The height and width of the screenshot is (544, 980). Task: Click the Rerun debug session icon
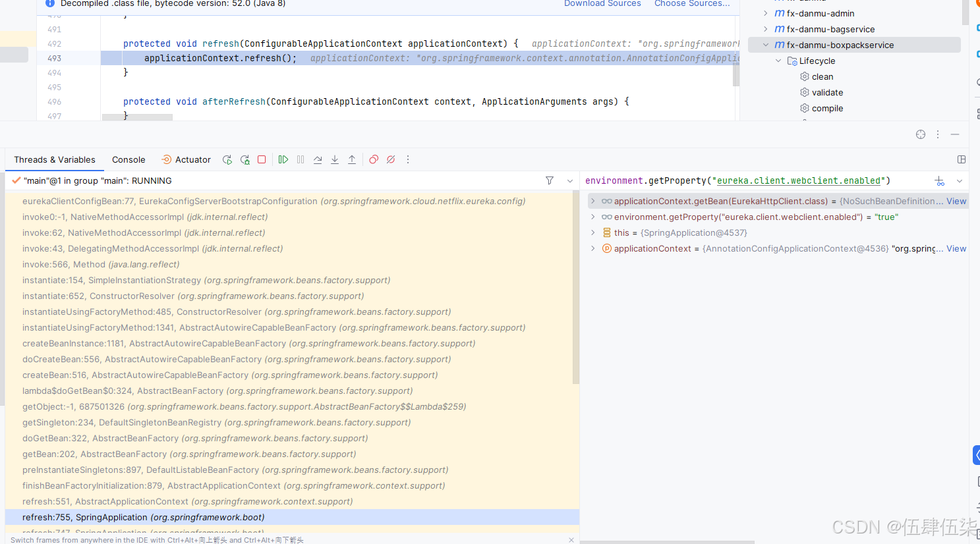click(x=227, y=159)
